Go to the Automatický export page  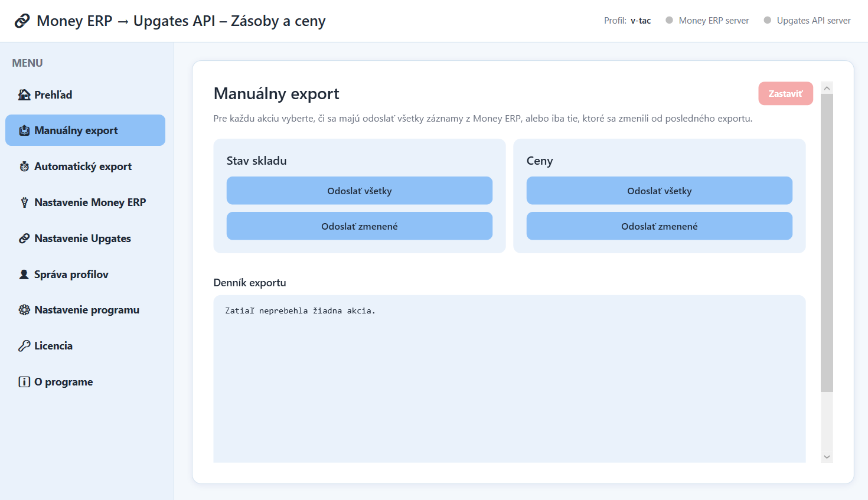tap(85, 166)
